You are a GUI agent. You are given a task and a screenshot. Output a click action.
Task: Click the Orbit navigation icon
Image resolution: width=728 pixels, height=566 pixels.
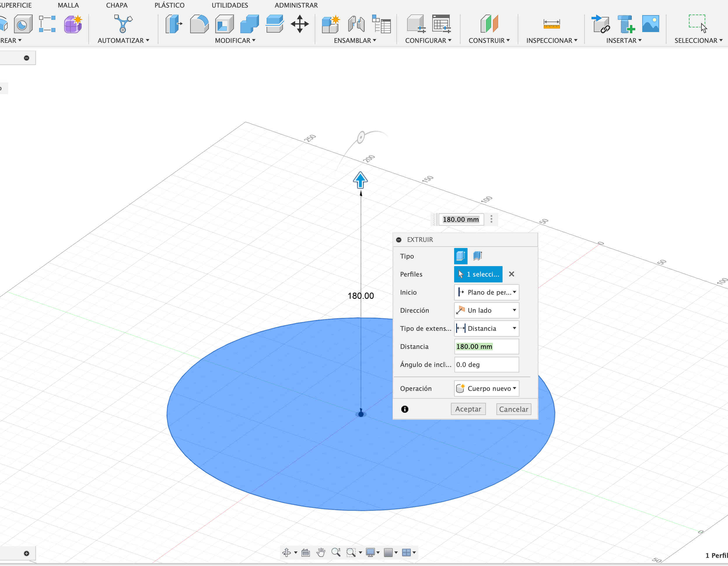point(287,553)
